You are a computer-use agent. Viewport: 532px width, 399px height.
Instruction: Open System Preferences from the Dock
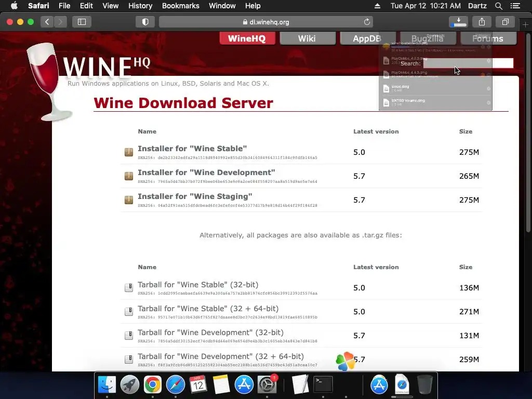click(x=267, y=385)
